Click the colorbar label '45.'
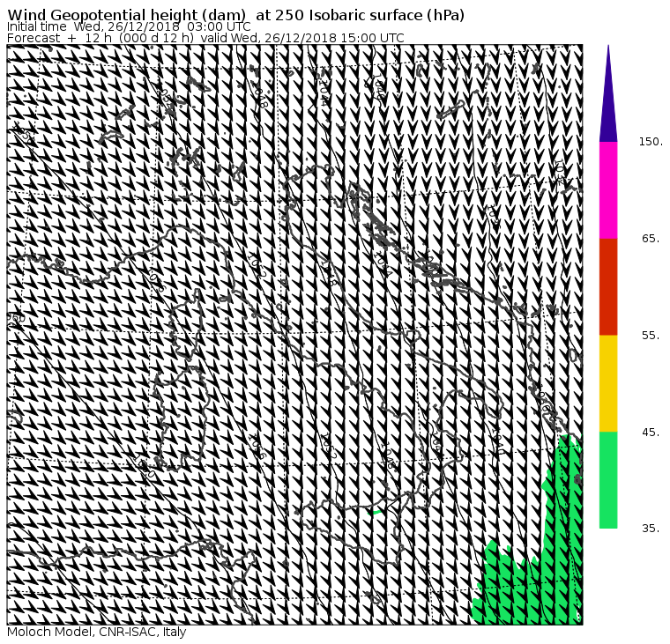670x644 pixels. pyautogui.click(x=651, y=433)
